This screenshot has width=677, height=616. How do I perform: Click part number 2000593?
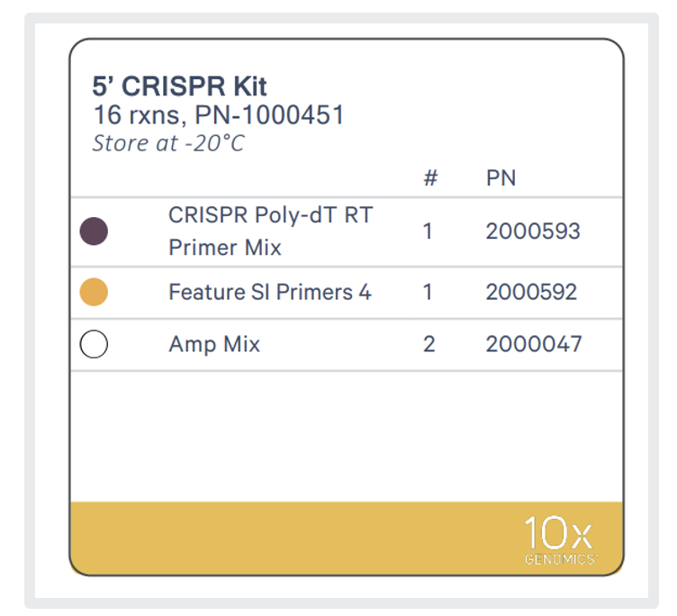click(533, 231)
